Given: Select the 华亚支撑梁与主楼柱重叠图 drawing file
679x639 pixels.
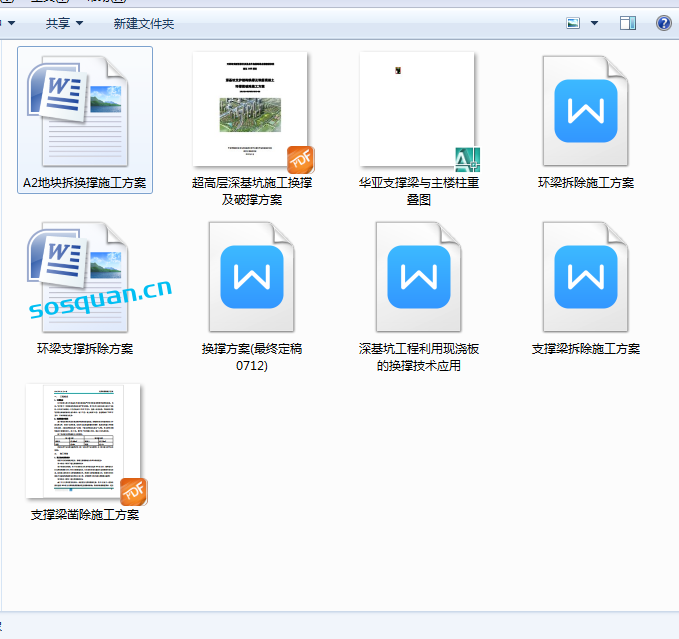Looking at the screenshot, I should 418,110.
